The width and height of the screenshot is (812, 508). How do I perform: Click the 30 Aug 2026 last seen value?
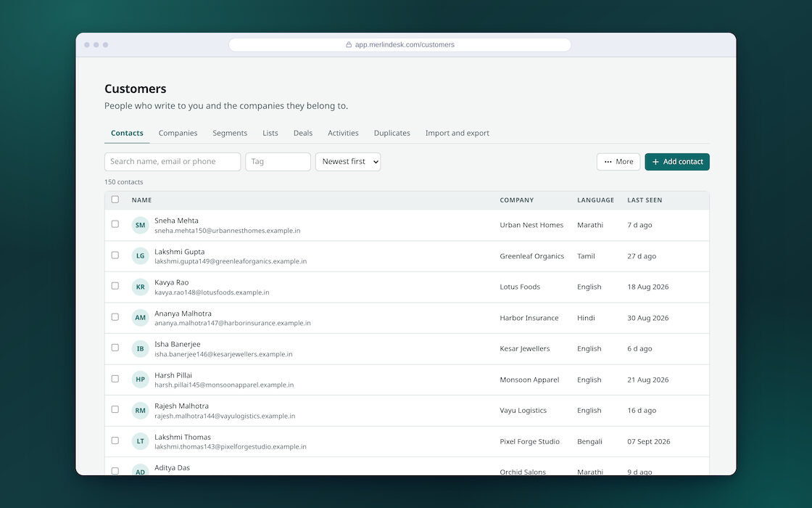tap(648, 318)
